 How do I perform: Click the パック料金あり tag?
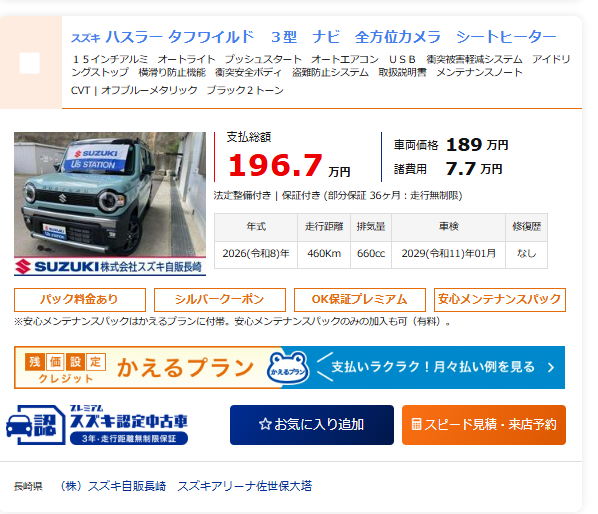pyautogui.click(x=80, y=300)
